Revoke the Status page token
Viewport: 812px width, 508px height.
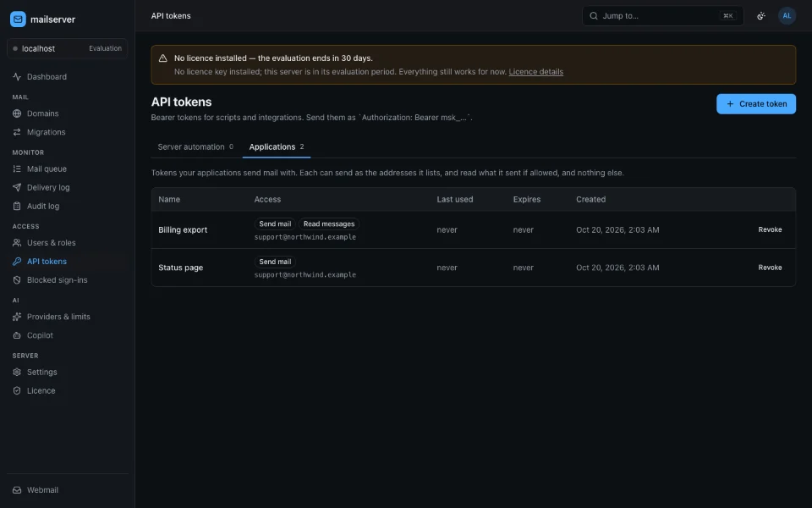(x=770, y=268)
